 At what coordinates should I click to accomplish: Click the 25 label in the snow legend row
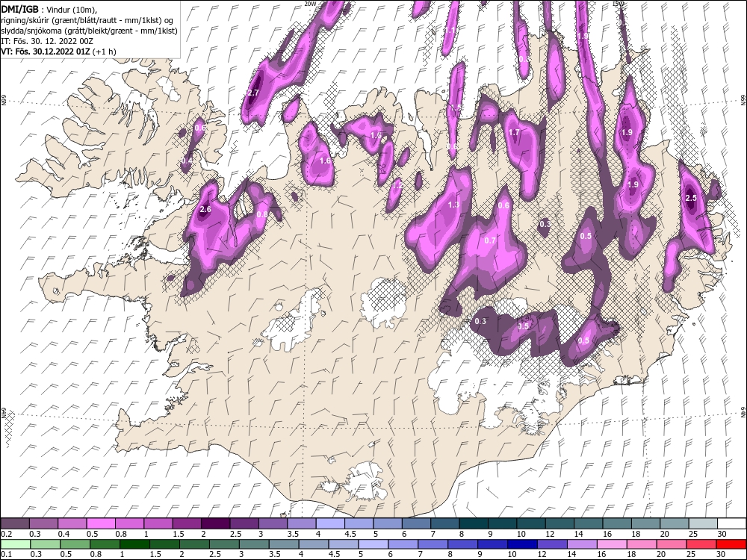tap(694, 534)
